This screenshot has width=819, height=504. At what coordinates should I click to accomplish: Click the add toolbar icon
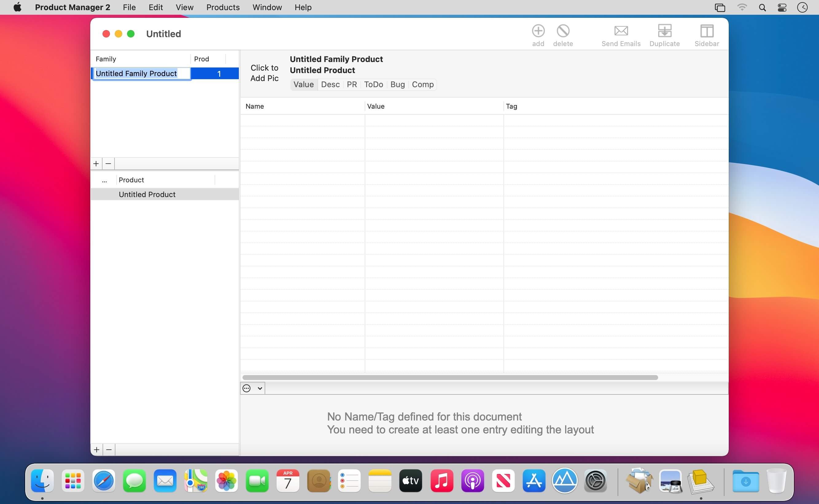pyautogui.click(x=538, y=31)
